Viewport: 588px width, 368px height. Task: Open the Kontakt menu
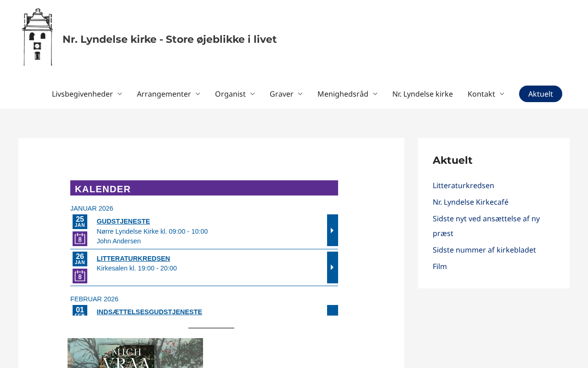[x=486, y=94]
